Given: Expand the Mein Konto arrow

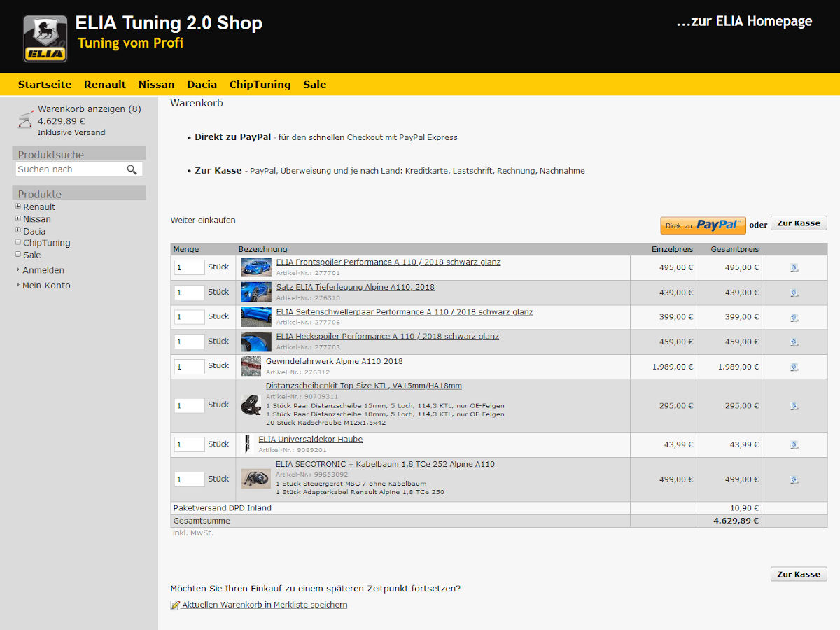Looking at the screenshot, I should point(18,285).
